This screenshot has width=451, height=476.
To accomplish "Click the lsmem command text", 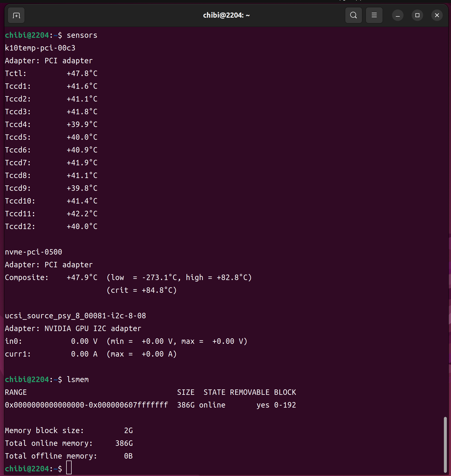I will tap(78, 379).
